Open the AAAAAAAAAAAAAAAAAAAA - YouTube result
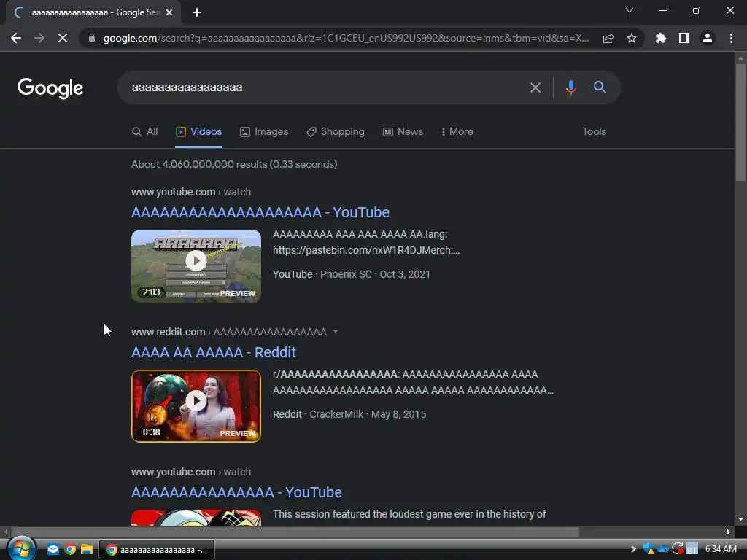 pyautogui.click(x=260, y=212)
